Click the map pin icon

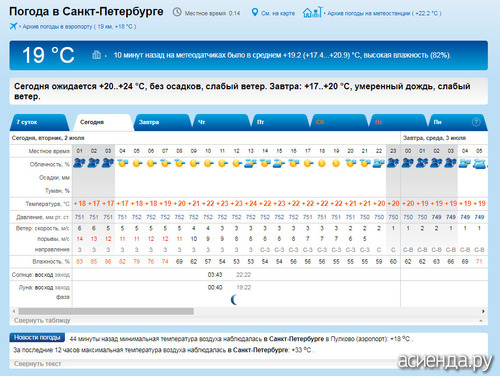[255, 13]
